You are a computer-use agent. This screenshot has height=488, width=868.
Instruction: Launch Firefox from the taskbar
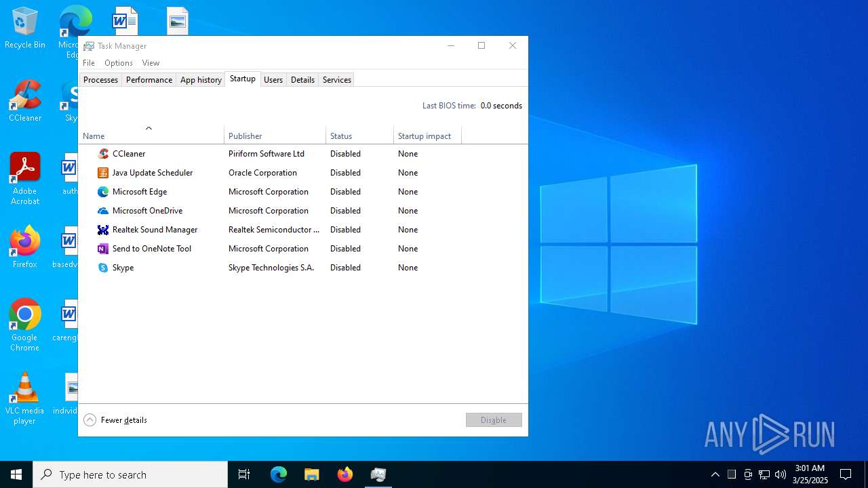(x=345, y=474)
